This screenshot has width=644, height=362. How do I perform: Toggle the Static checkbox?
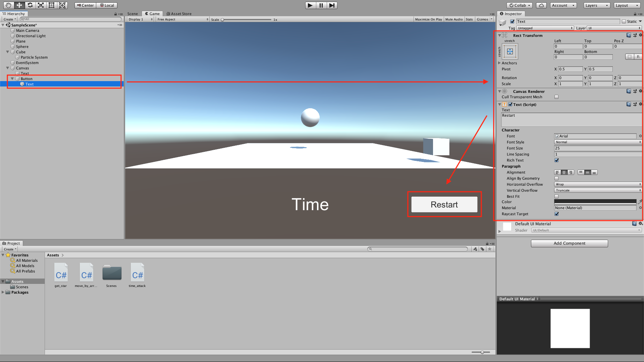coord(624,21)
